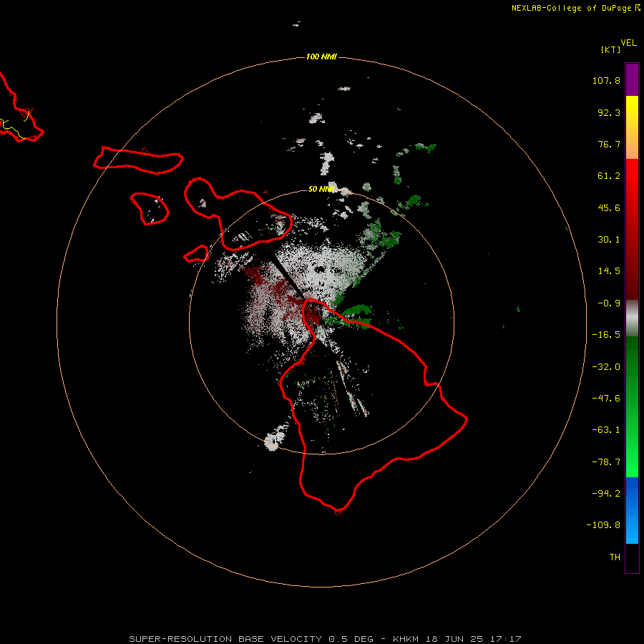Click the 'TH' label under the scale
The image size is (644, 644).
click(615, 557)
